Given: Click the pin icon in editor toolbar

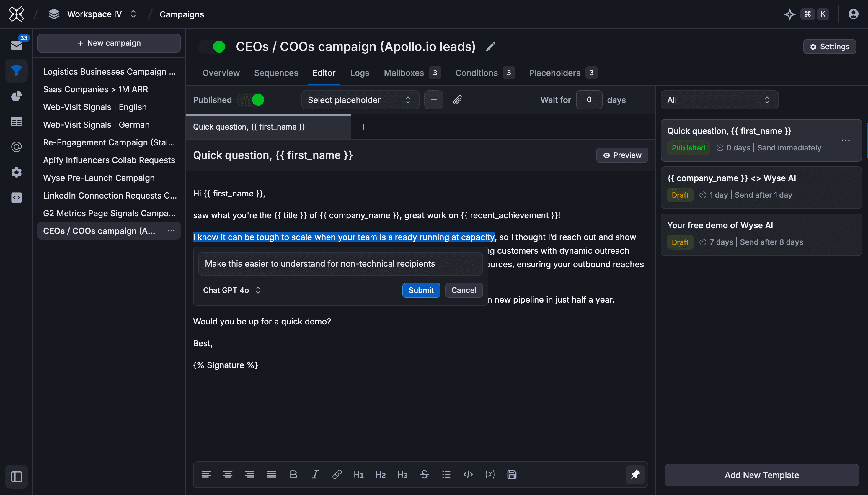Looking at the screenshot, I should tap(635, 474).
